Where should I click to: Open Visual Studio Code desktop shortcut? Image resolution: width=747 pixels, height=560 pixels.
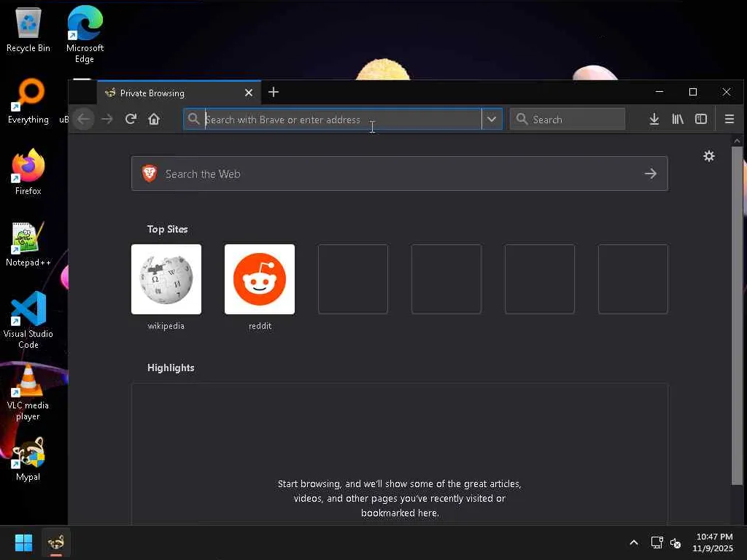[28, 320]
